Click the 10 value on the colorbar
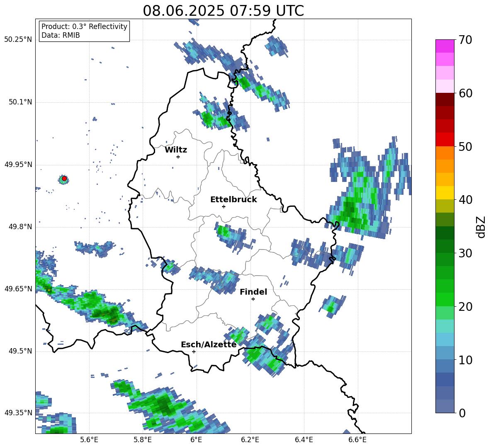This screenshot has width=491, height=448. tap(465, 360)
